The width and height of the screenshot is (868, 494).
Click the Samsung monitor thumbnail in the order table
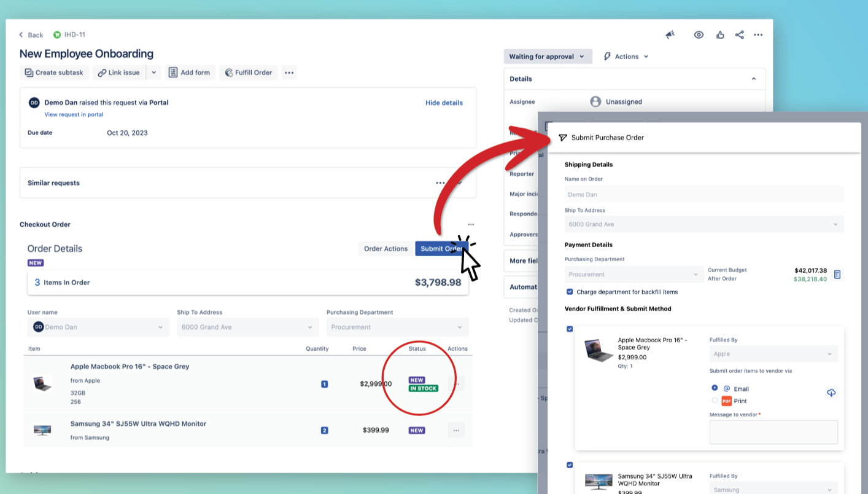(x=42, y=430)
